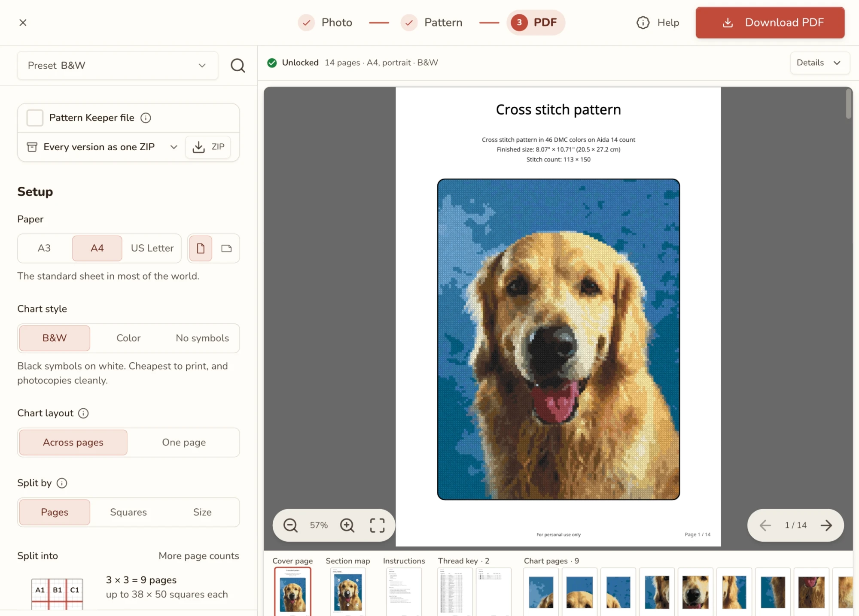Open the Cover page thumbnail
859x616 pixels.
(293, 592)
